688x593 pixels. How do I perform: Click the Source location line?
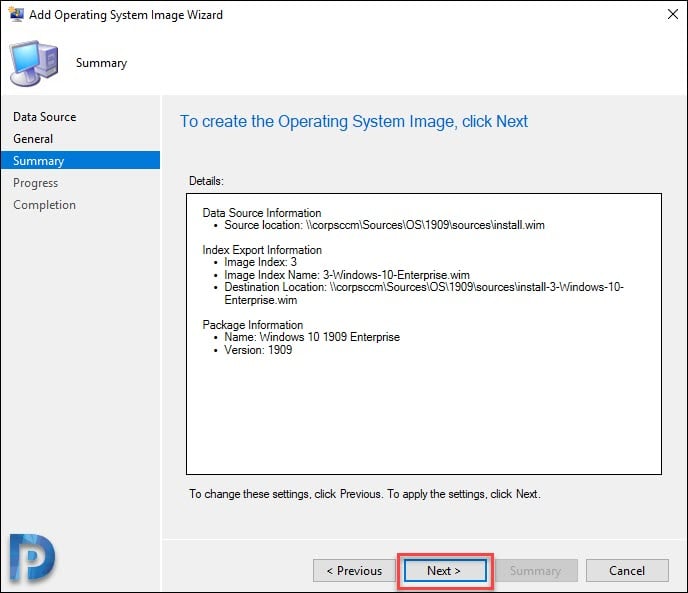(384, 225)
